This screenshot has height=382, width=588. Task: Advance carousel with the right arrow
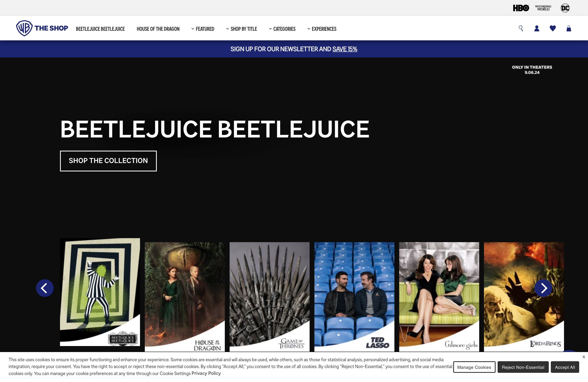(543, 288)
